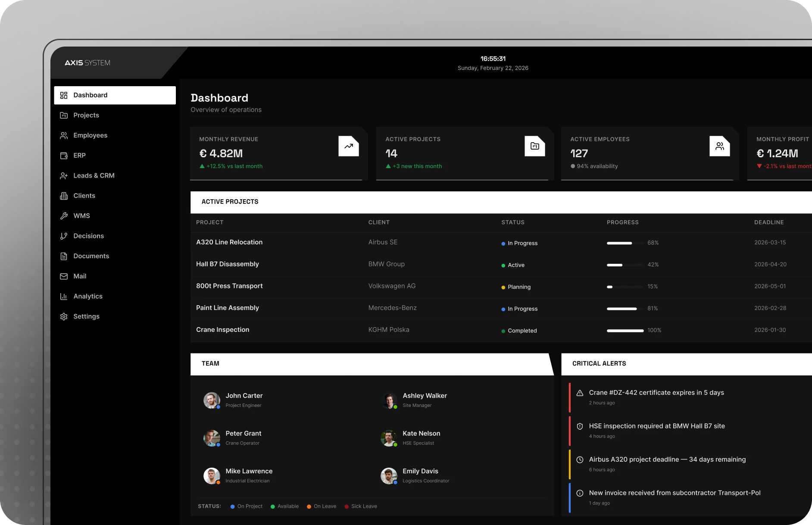Click the bar chart icon beside Analytics

coord(64,297)
